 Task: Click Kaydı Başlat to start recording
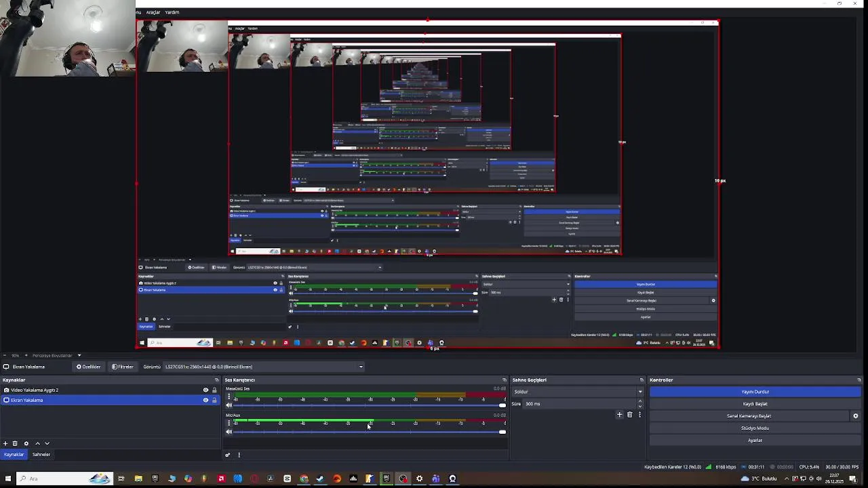(755, 404)
